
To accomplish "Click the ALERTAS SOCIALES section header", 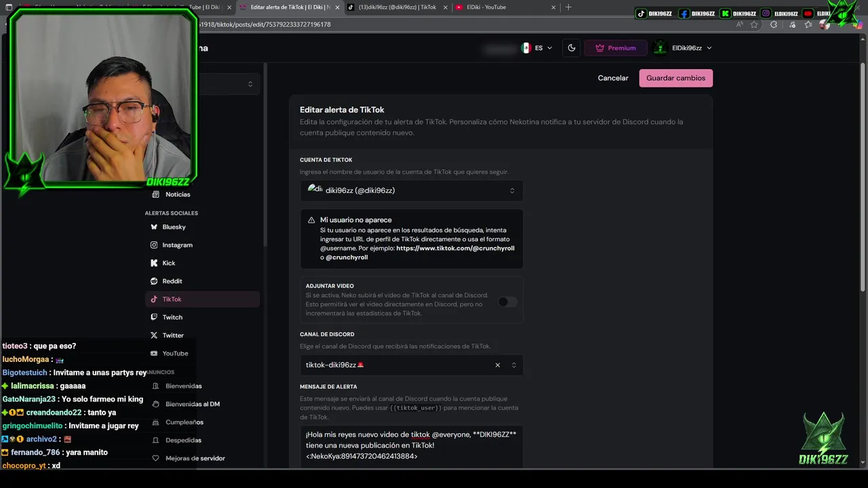I will 172,213.
